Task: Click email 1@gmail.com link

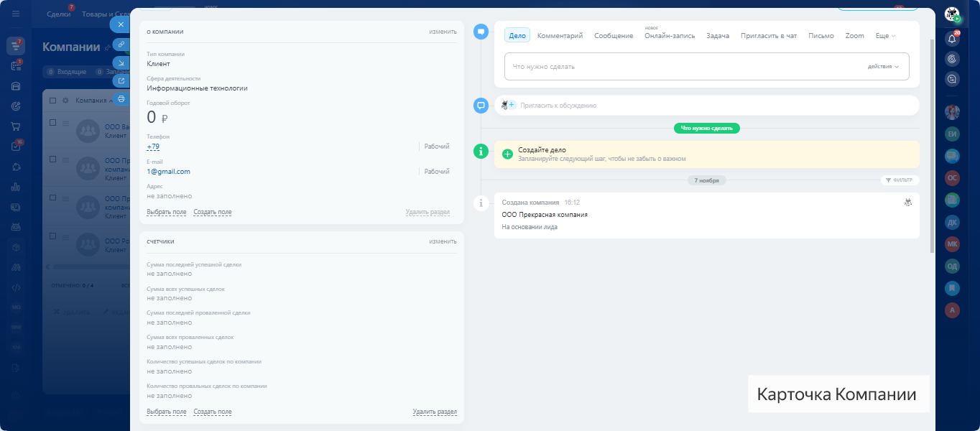Action: click(168, 172)
